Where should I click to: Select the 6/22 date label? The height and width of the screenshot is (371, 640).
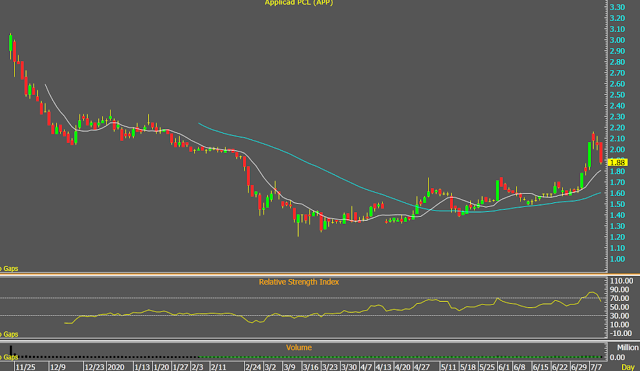click(560, 367)
